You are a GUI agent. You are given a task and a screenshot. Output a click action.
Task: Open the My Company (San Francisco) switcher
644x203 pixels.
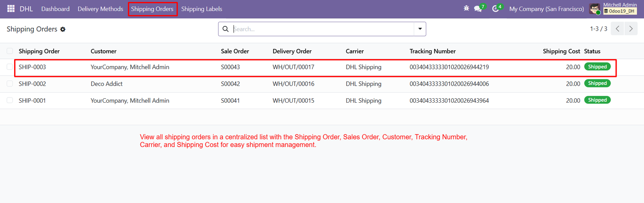pyautogui.click(x=546, y=9)
